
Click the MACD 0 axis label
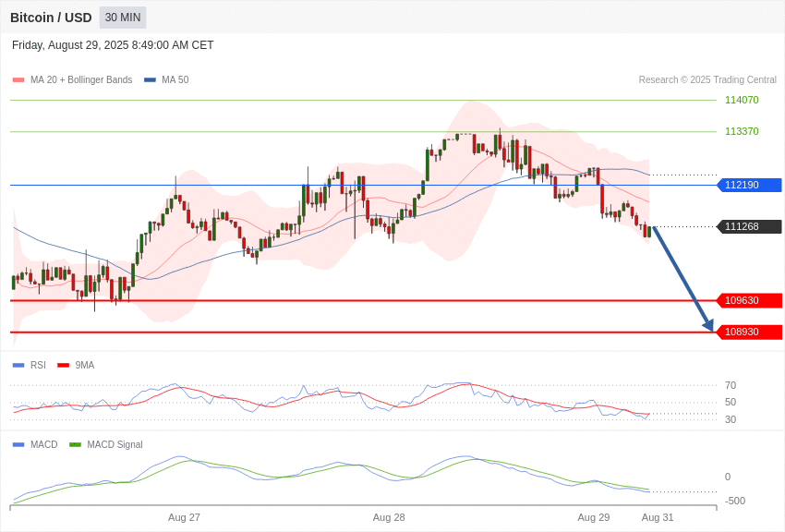[728, 477]
